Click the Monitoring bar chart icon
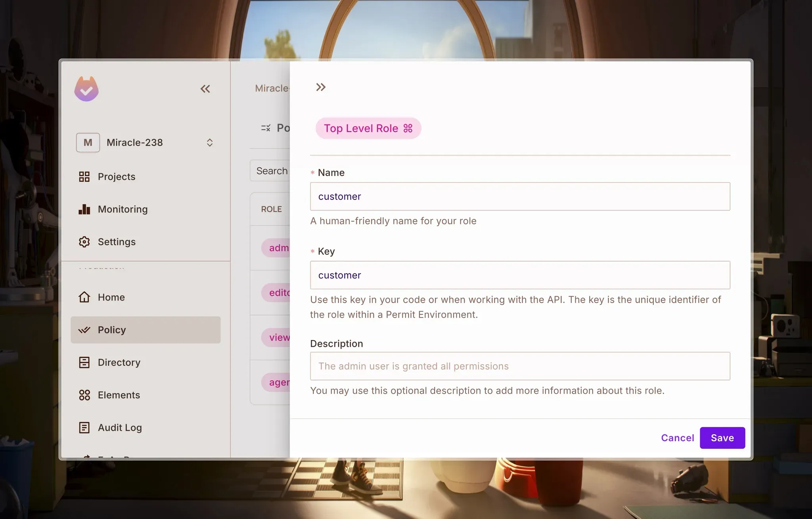 [x=84, y=209]
